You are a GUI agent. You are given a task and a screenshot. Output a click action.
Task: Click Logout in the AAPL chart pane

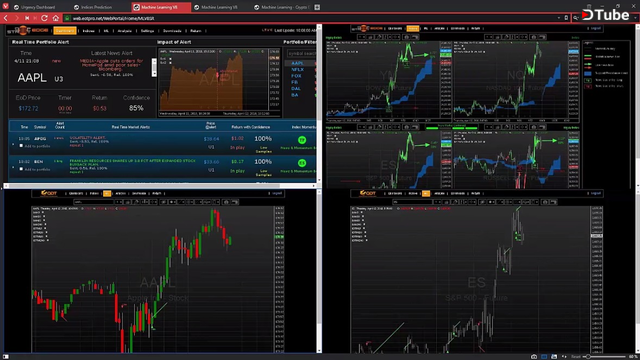(x=277, y=193)
